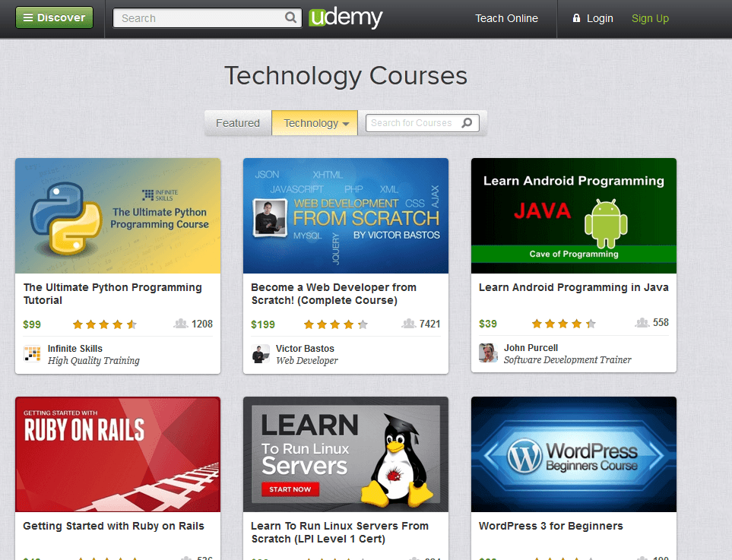
Task: Go to Udemy home via logo
Action: (345, 17)
